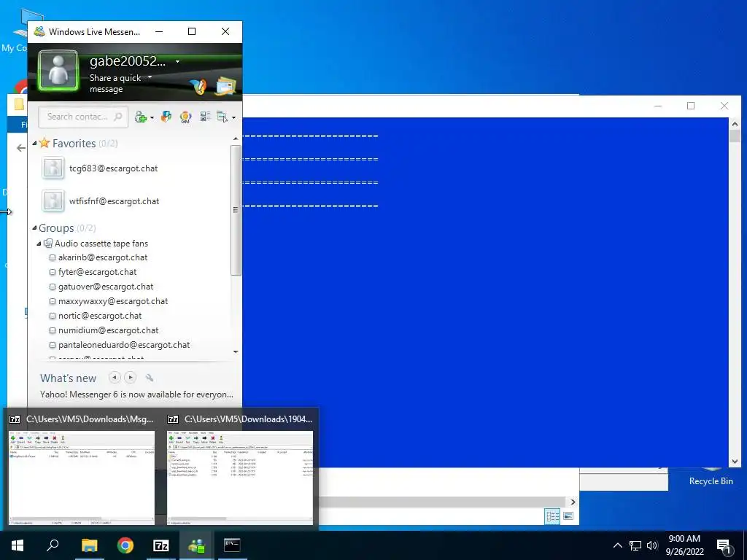Click the contact list scrollbar thumb

tap(236, 209)
